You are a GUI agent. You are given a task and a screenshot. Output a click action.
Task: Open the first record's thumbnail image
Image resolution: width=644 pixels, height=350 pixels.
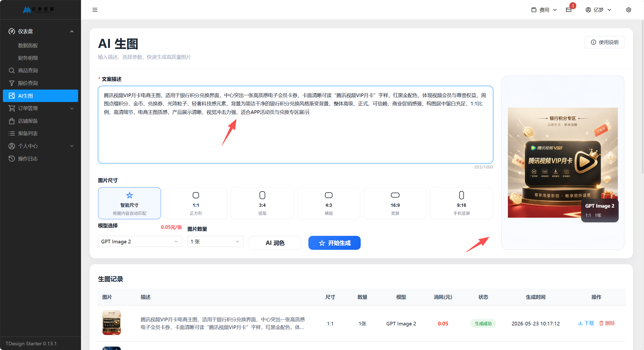(112, 323)
